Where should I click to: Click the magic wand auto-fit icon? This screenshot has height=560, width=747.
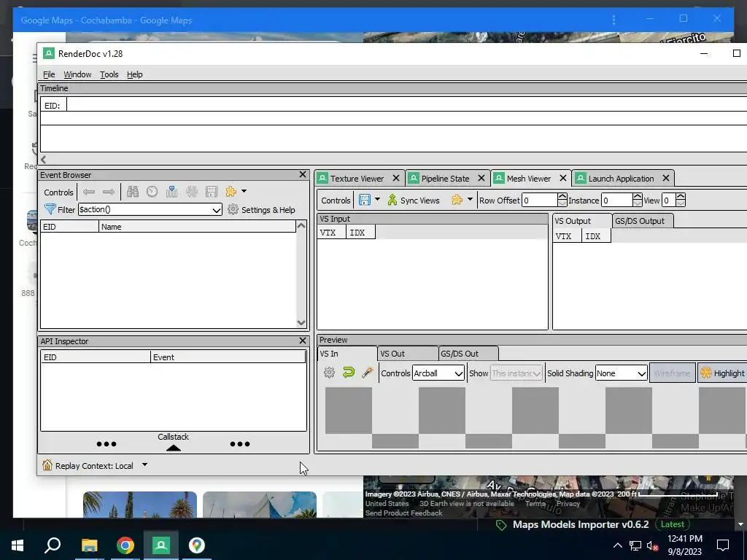point(368,373)
